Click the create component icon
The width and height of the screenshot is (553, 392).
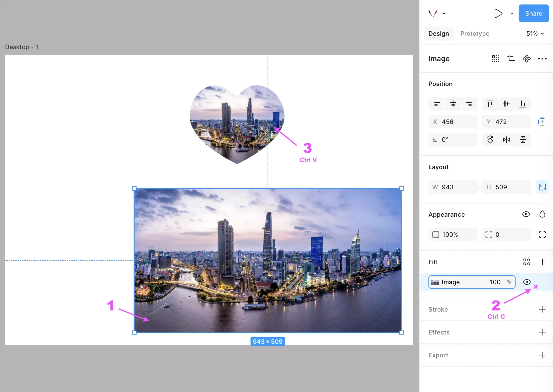point(526,59)
